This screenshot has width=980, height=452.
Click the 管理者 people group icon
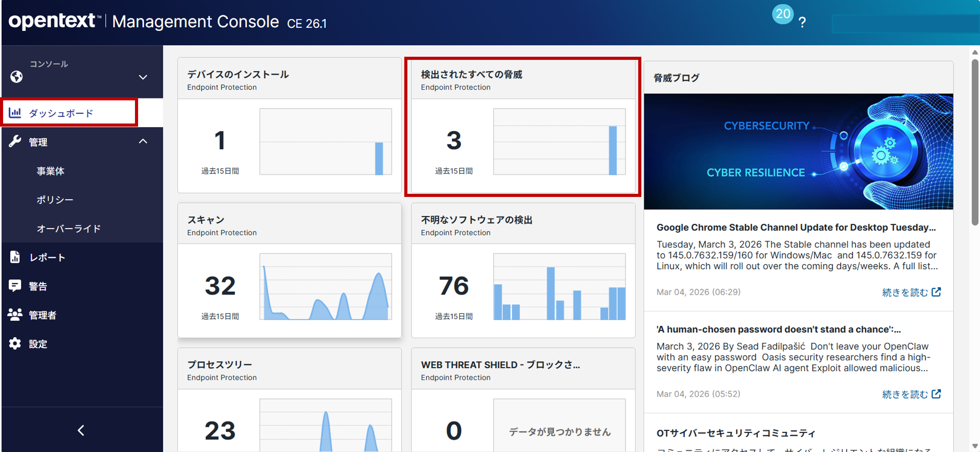click(15, 314)
